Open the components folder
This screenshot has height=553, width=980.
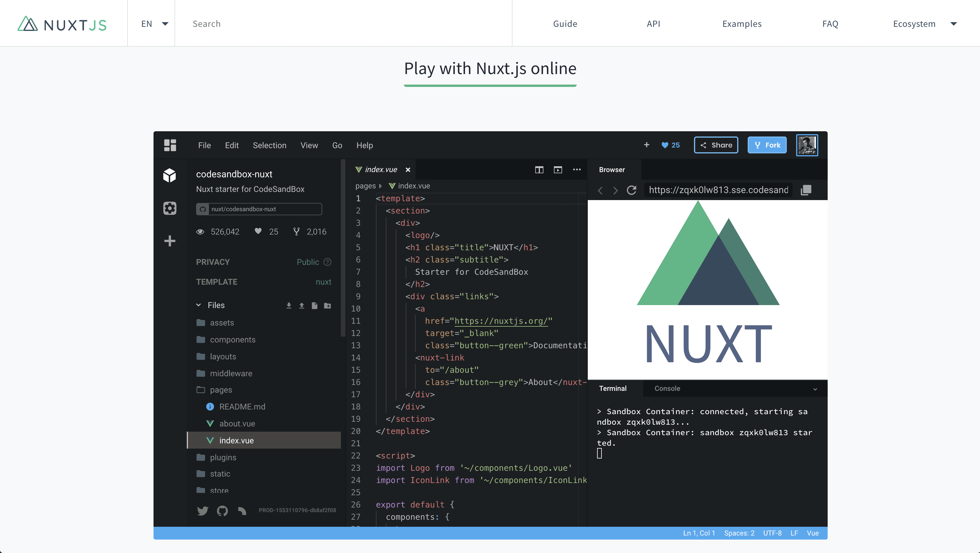pos(232,339)
